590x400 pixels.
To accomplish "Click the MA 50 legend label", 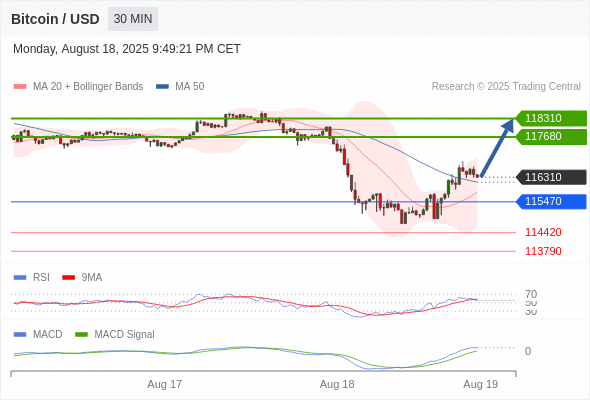I will pyautogui.click(x=190, y=87).
